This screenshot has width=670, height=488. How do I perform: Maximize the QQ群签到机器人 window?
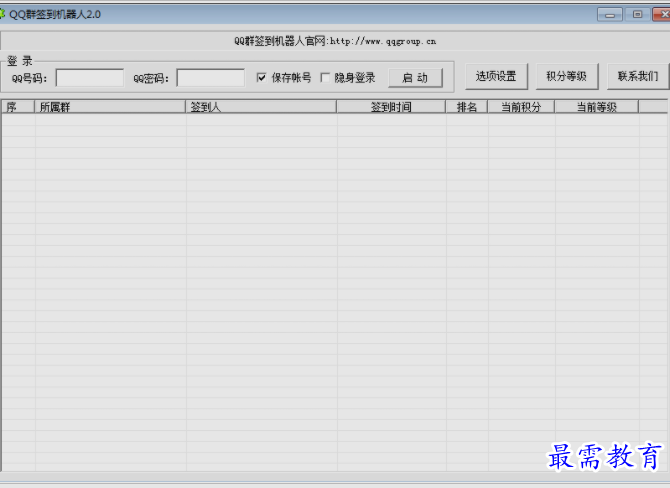click(x=637, y=15)
